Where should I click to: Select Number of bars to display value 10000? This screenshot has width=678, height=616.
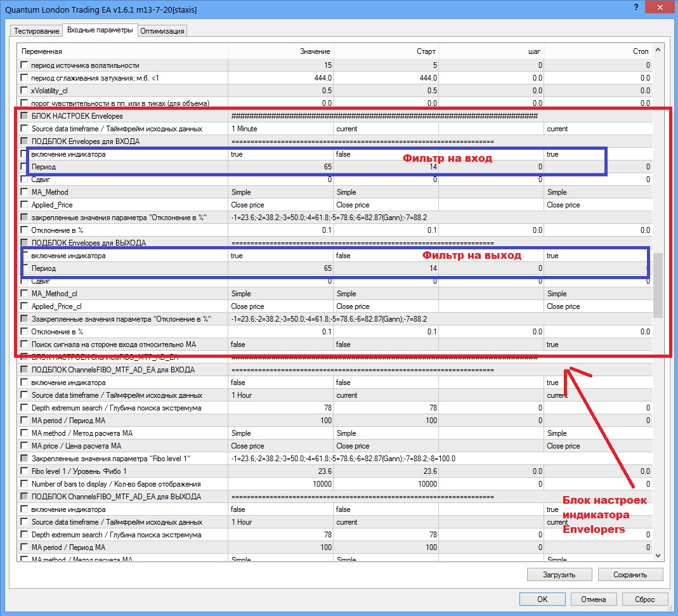(x=280, y=483)
